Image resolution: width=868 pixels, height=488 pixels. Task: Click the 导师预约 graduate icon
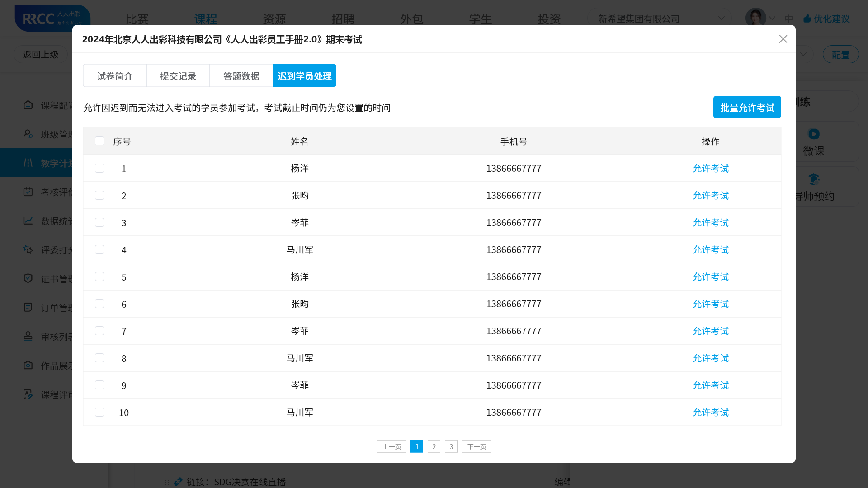pos(814,179)
